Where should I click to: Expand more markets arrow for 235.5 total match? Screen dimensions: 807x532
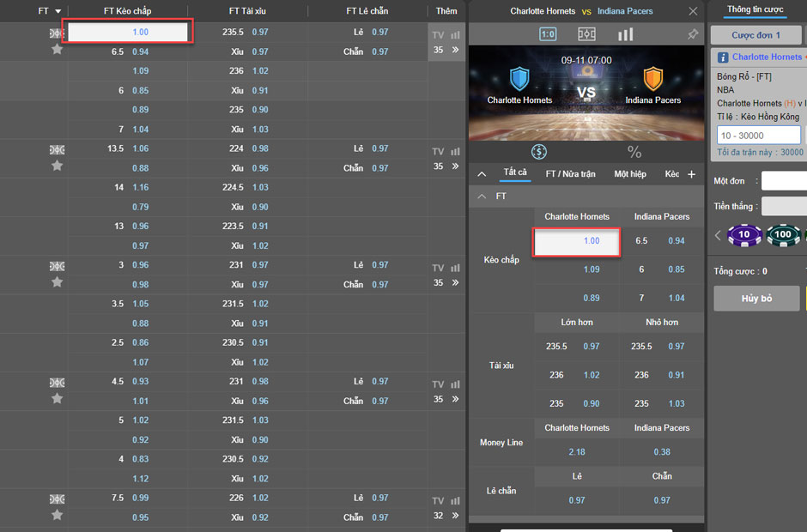[456, 50]
